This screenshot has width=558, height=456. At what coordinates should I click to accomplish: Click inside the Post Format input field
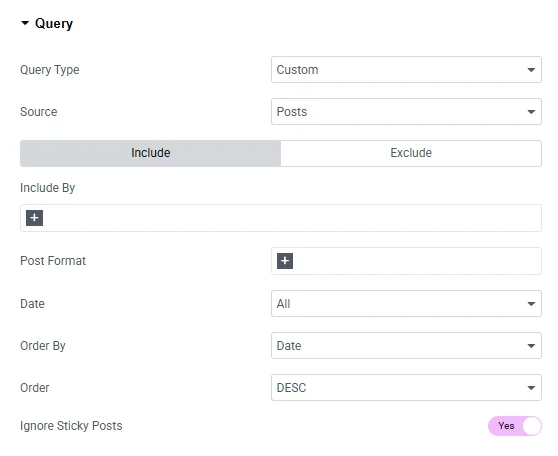(x=406, y=261)
